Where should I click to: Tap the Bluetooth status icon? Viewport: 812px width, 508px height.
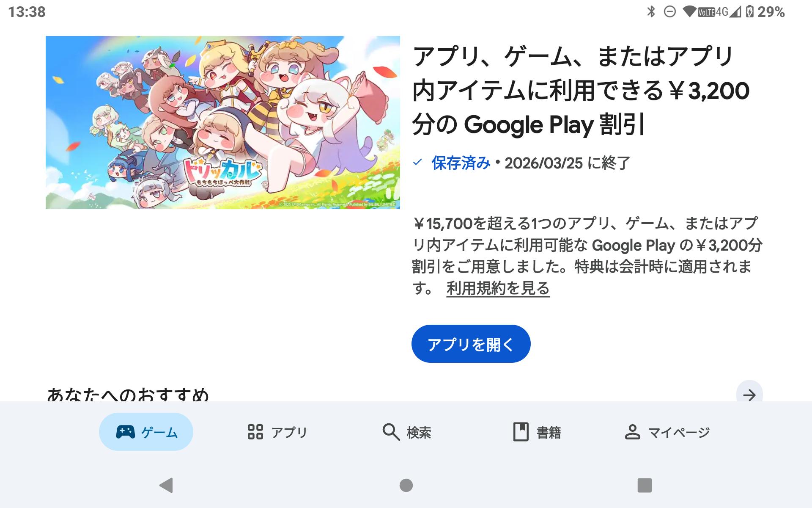[x=651, y=11]
